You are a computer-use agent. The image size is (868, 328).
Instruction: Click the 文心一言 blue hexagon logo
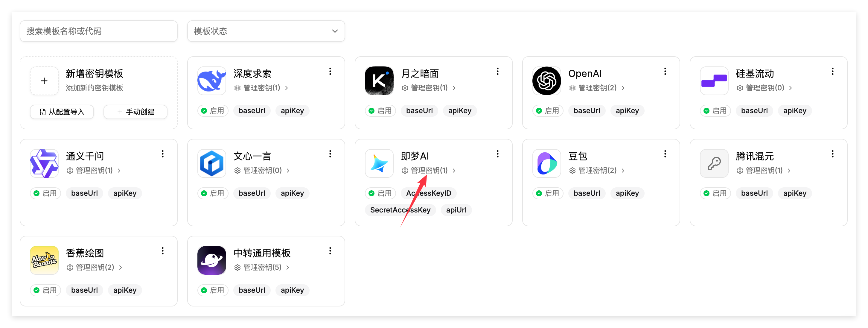211,163
